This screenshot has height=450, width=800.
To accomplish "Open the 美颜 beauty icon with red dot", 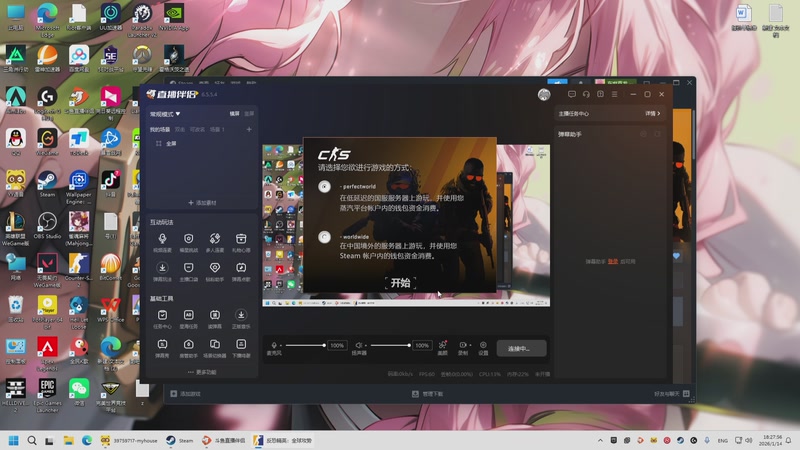I will click(442, 345).
